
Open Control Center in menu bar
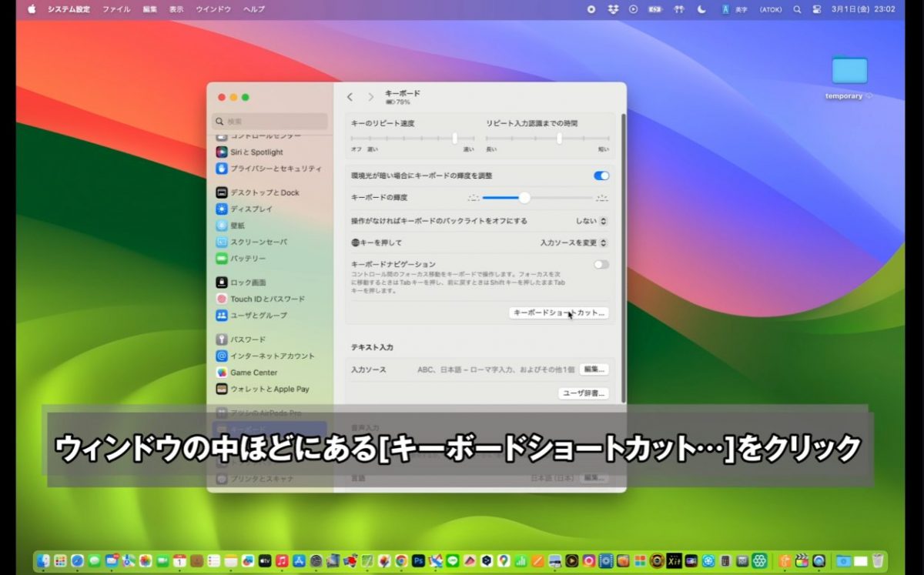(817, 9)
